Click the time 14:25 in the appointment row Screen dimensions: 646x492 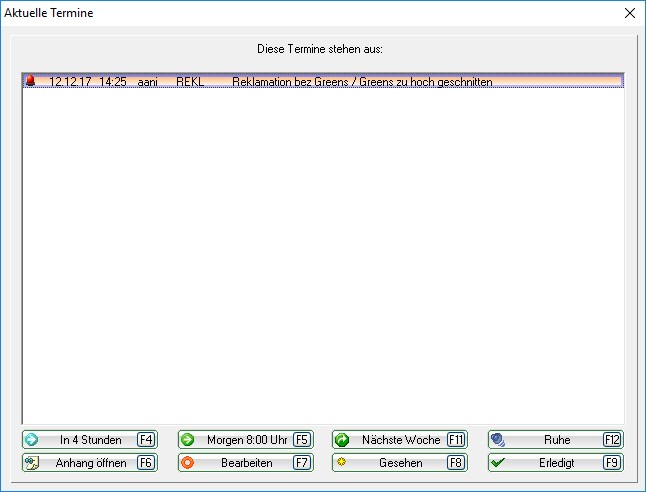(112, 82)
